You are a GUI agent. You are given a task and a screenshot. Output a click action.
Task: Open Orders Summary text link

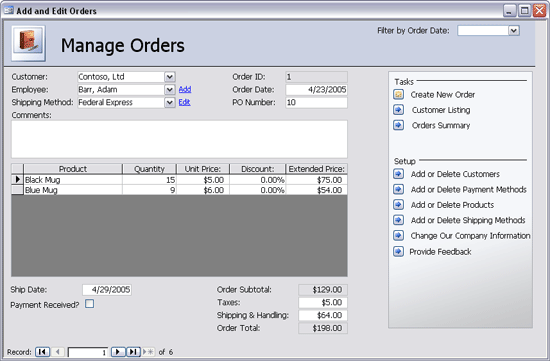[441, 126]
